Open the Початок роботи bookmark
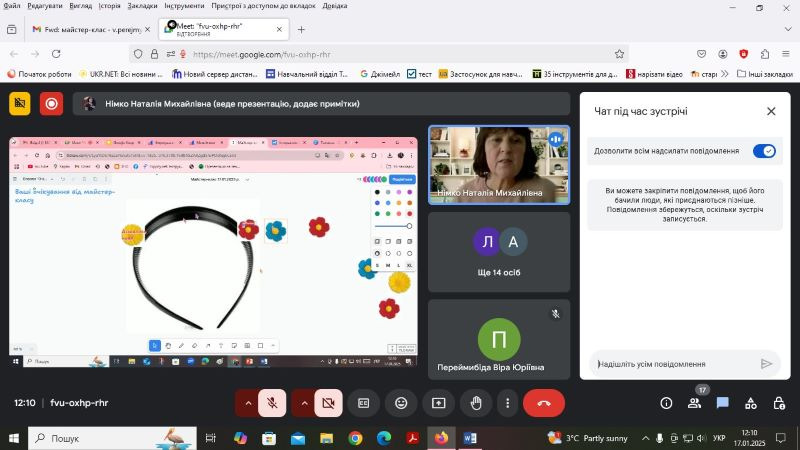Viewport: 800px width, 450px height. [x=39, y=74]
